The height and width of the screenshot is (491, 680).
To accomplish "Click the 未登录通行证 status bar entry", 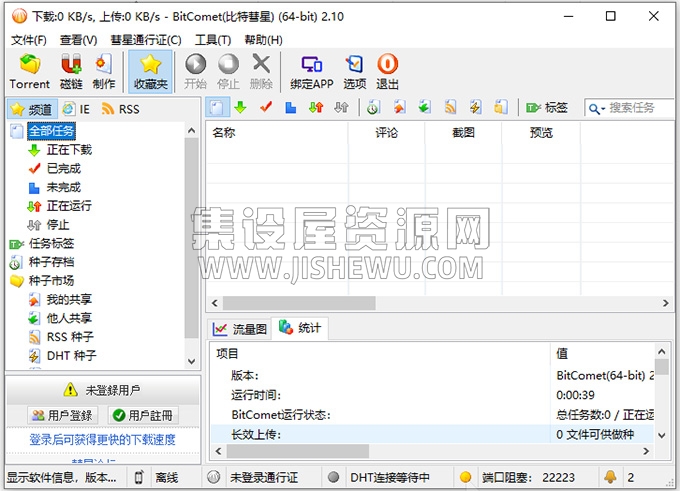I will (x=264, y=478).
